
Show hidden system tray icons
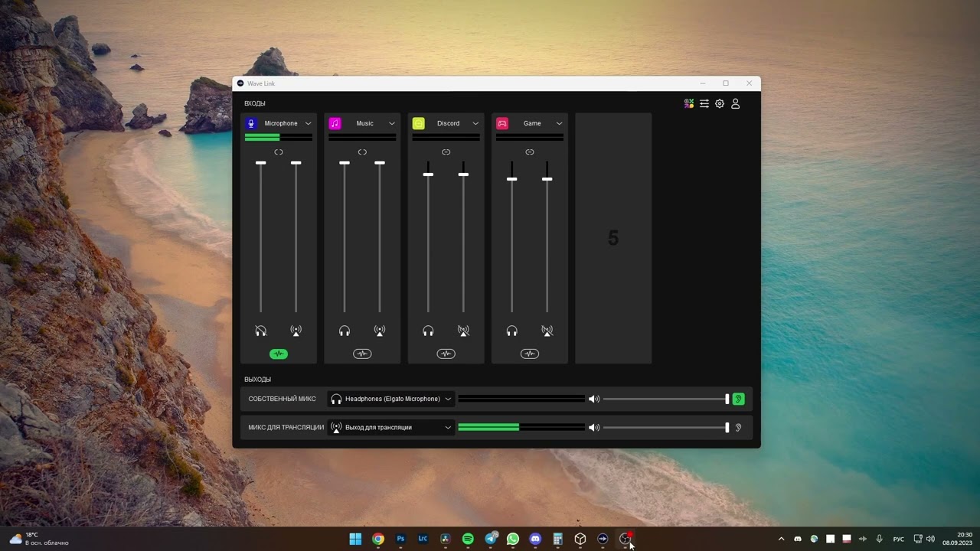point(781,539)
